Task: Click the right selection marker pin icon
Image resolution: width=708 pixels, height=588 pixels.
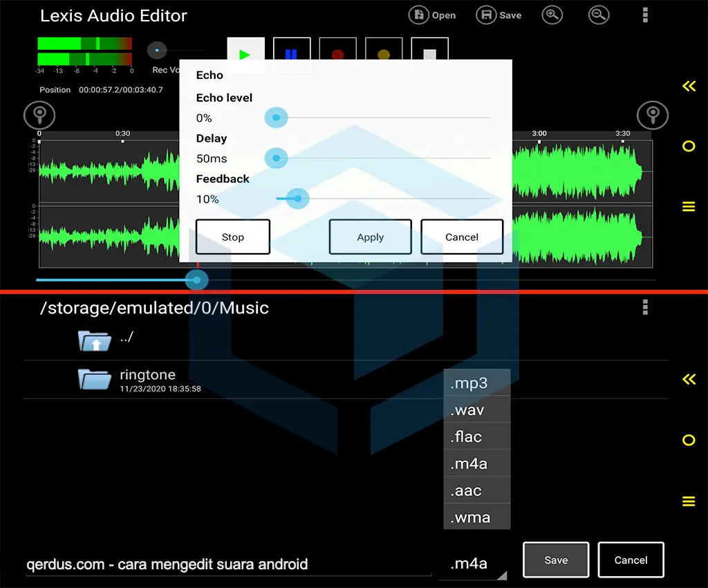Action: (x=653, y=115)
